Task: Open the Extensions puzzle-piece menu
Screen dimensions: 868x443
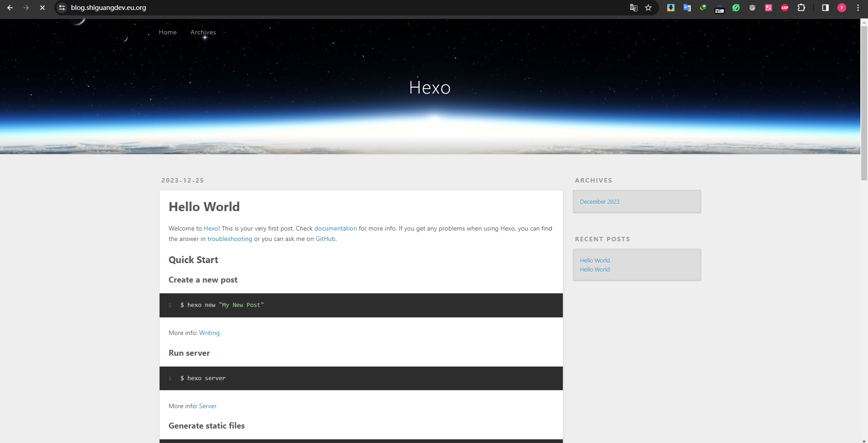Action: coord(801,8)
